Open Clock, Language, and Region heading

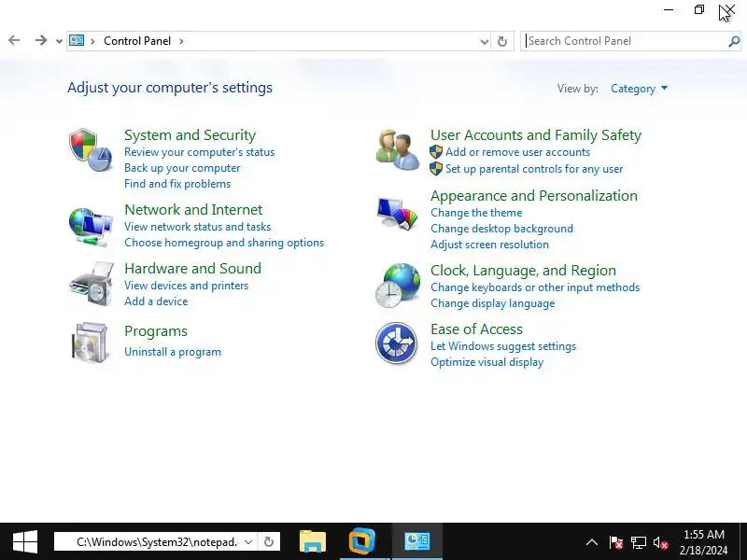(523, 271)
